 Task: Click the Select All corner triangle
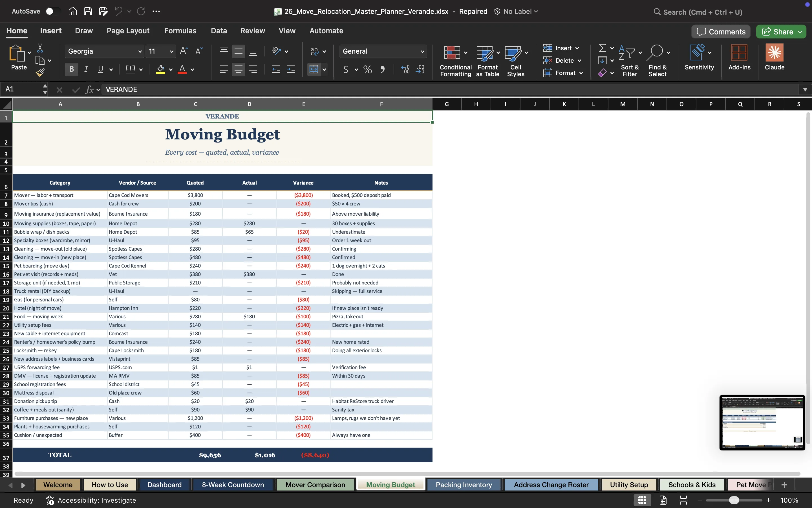coord(6,104)
